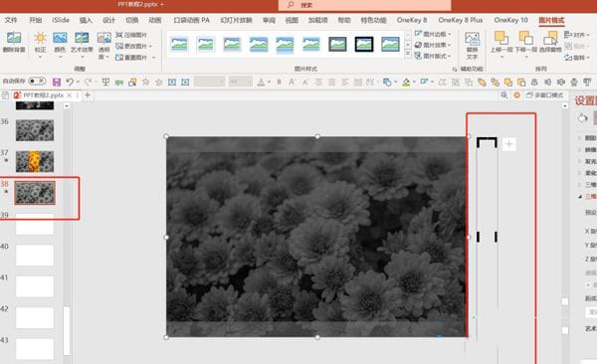Click the Undo arrow icon
This screenshot has height=364, width=597.
[x=70, y=82]
